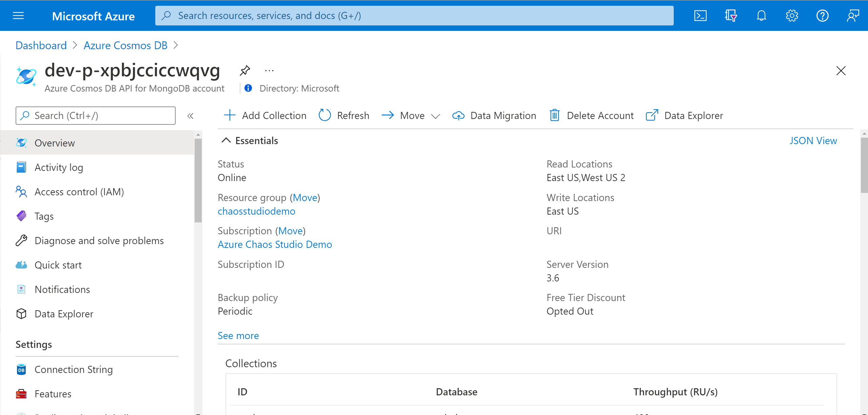Click the JSON View link
Viewport: 868px width, 415px height.
[813, 140]
